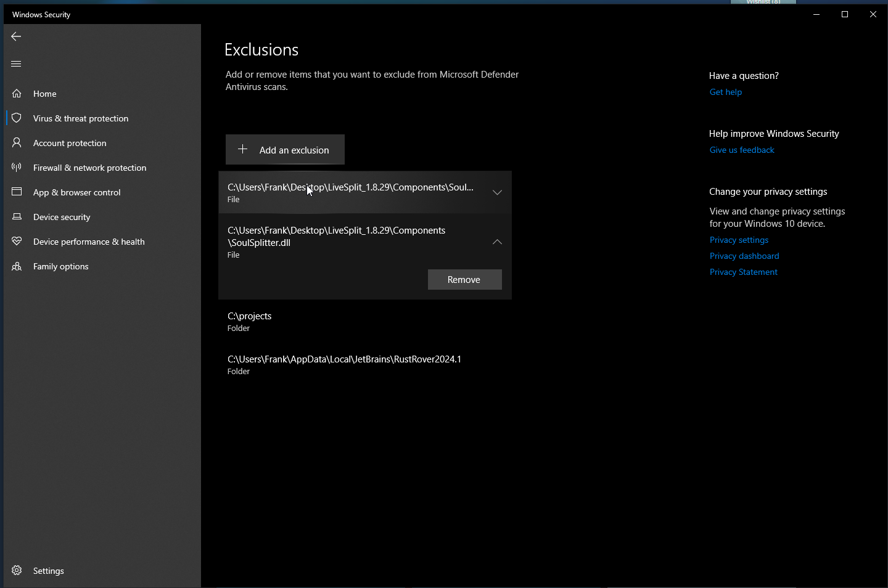Click the Add an exclusion button
888x588 pixels.
click(285, 150)
